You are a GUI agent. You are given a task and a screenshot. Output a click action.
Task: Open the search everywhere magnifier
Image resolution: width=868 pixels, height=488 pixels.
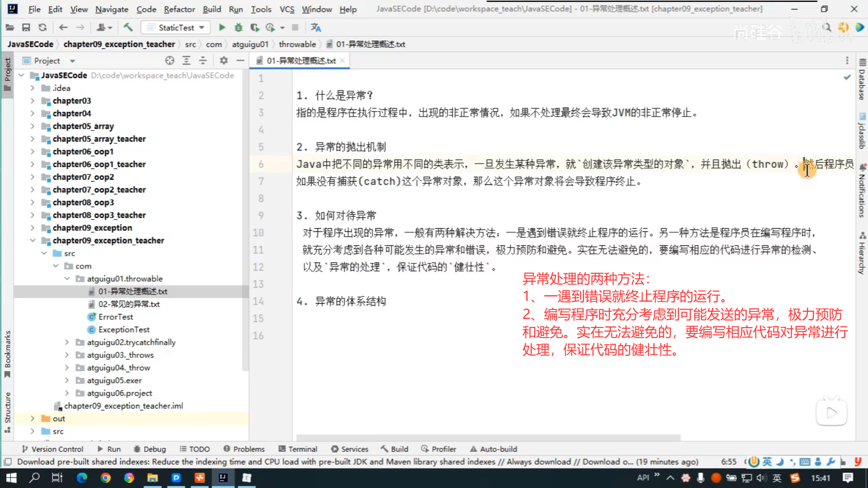click(x=827, y=28)
